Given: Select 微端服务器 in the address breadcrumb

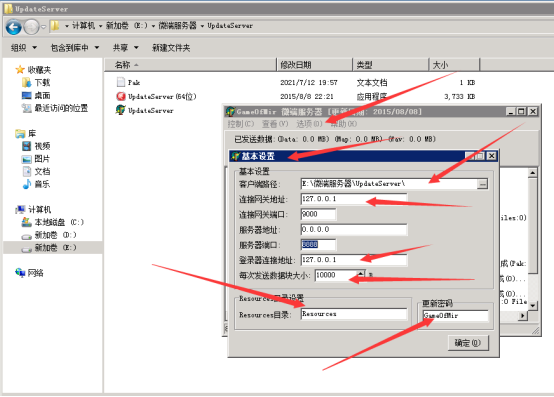Looking at the screenshot, I should coord(177,26).
